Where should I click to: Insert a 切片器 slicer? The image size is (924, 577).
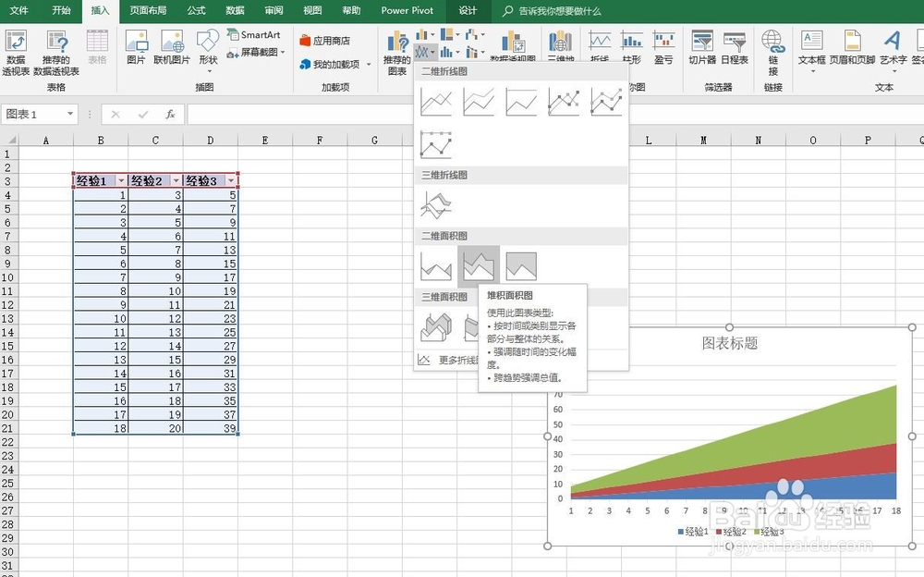click(x=701, y=51)
